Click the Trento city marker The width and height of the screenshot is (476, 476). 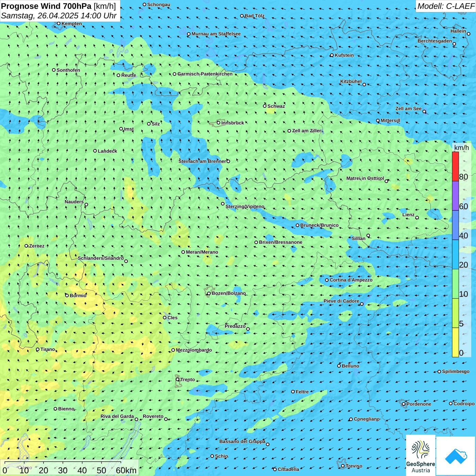tap(177, 379)
